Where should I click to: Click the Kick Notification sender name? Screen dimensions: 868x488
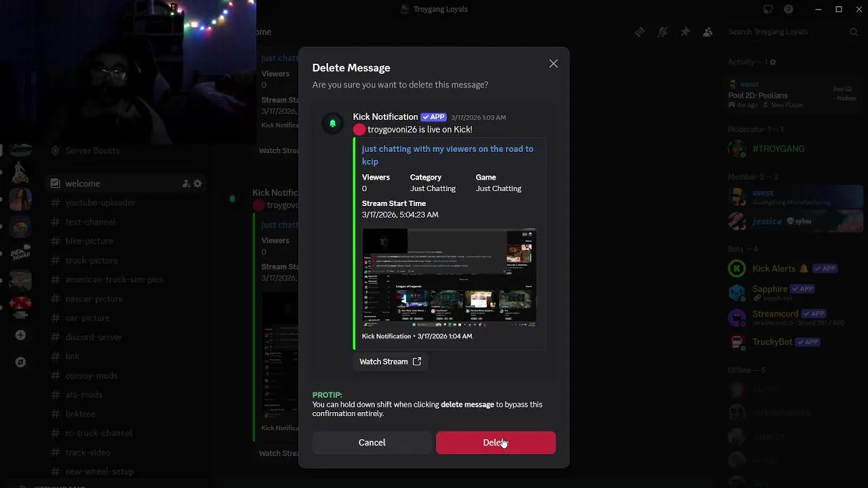coord(385,117)
